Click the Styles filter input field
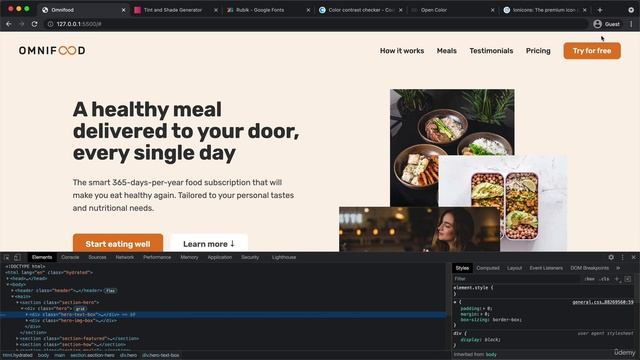This screenshot has height=360, width=640. click(516, 279)
